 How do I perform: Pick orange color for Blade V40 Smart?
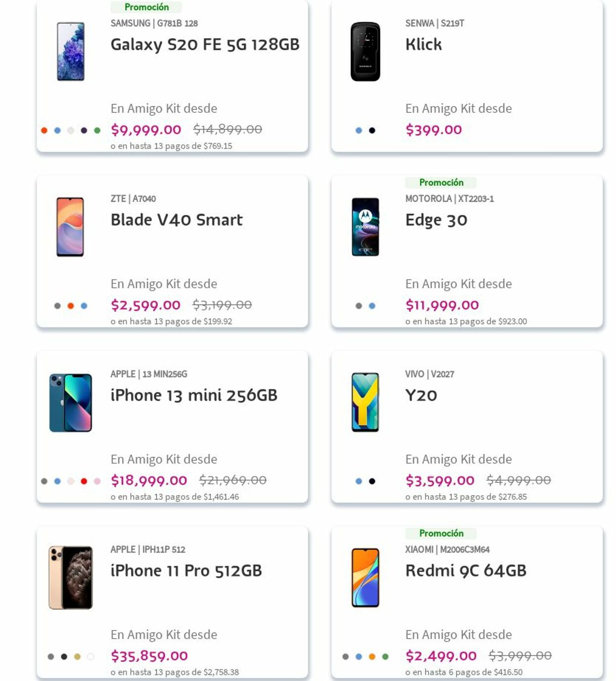pos(70,306)
